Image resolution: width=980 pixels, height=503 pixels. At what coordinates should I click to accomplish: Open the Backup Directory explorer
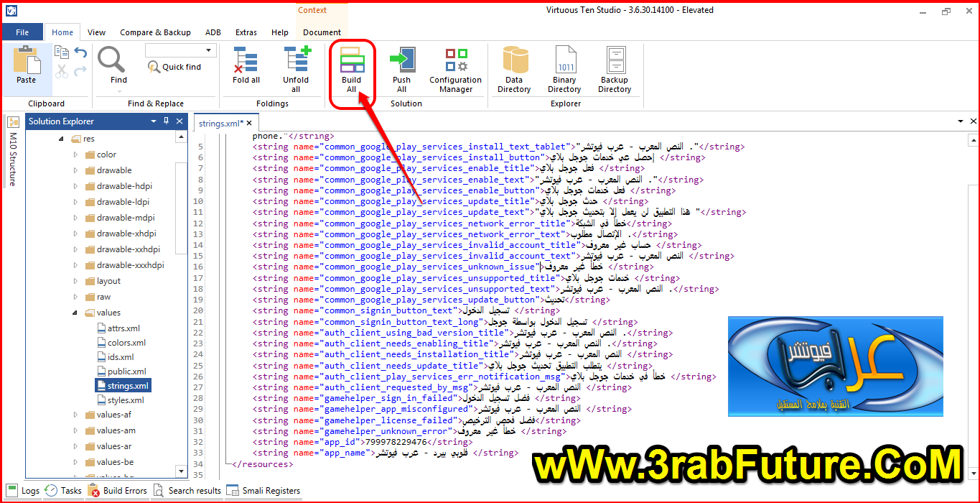tap(615, 69)
